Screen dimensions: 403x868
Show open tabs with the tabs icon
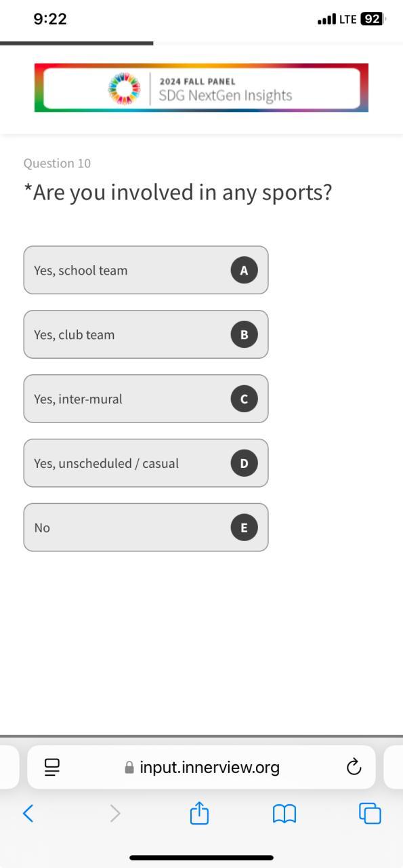370,813
